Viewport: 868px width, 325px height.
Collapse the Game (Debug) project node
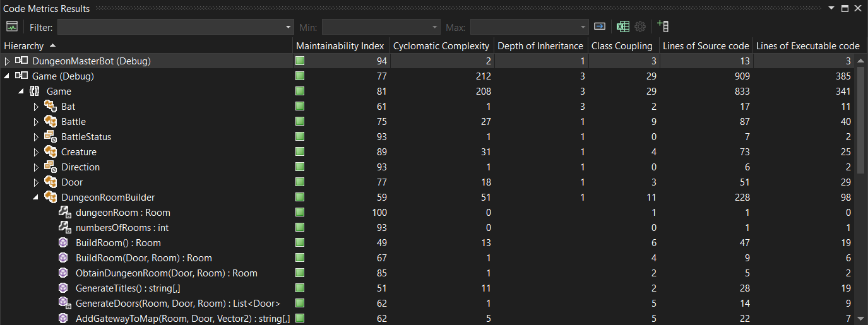[8, 76]
